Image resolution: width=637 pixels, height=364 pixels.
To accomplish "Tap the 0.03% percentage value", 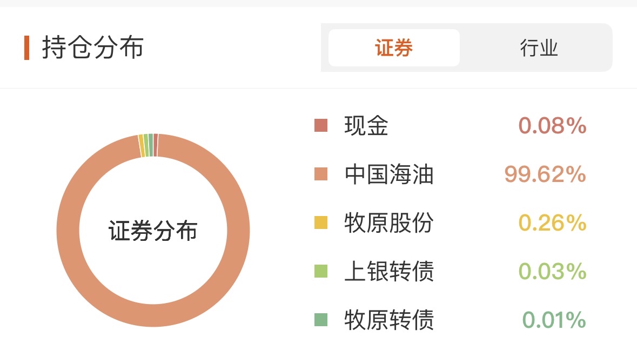I will click(x=552, y=271).
